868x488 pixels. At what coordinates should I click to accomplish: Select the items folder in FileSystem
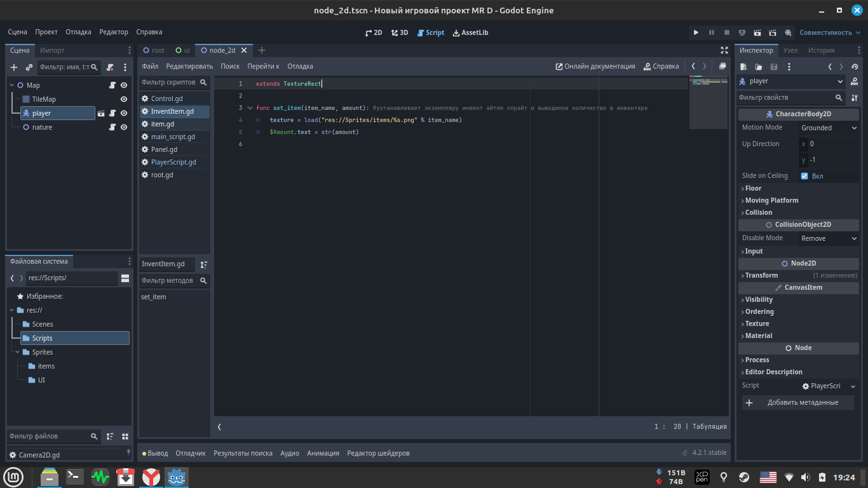[46, 366]
